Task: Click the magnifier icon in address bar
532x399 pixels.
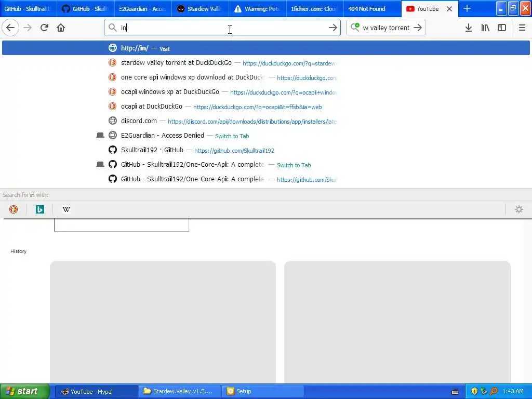Action: click(112, 28)
